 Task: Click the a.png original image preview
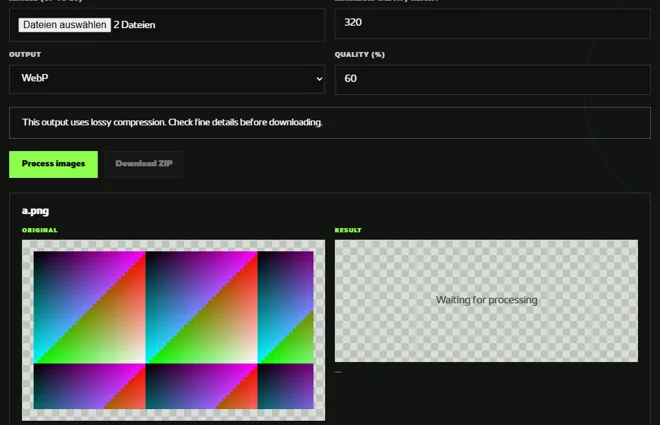click(x=173, y=330)
